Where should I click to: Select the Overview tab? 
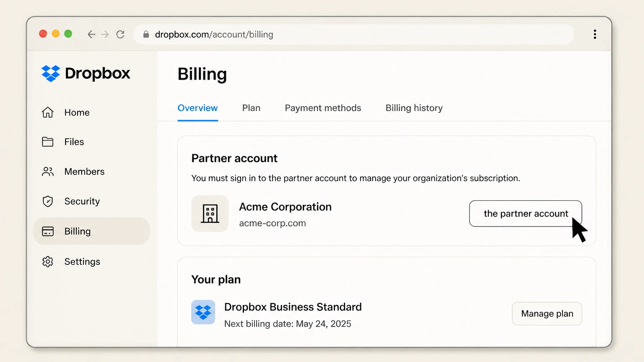point(197,108)
